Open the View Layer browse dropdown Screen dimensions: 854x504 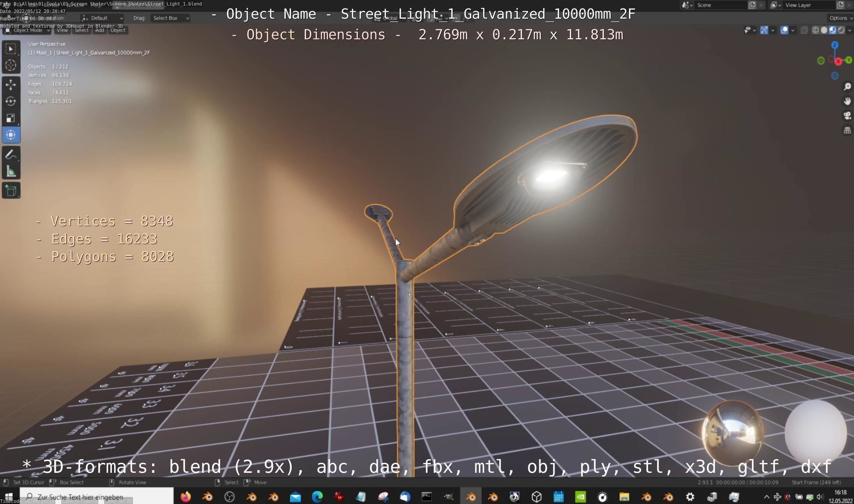tap(775, 5)
